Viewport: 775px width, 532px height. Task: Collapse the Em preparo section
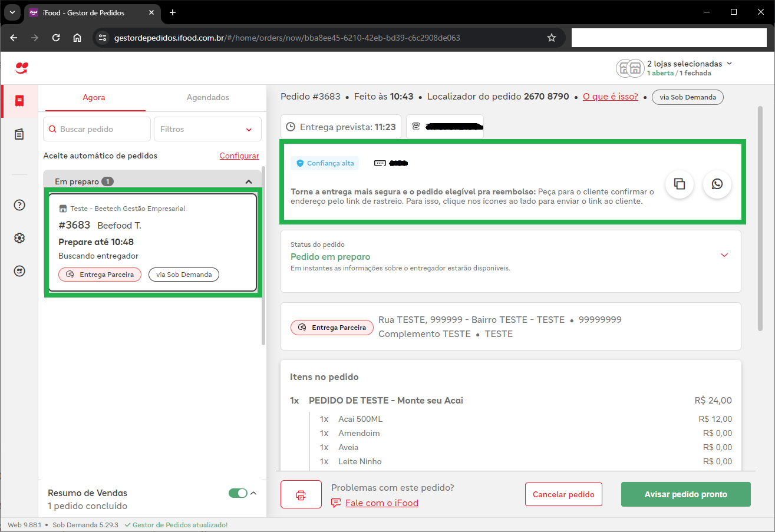point(249,181)
